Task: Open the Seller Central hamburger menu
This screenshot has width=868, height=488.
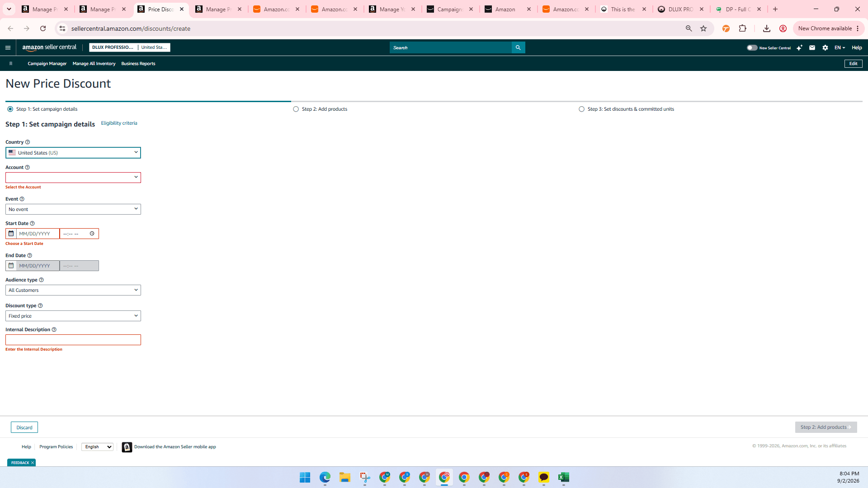Action: pos(8,47)
